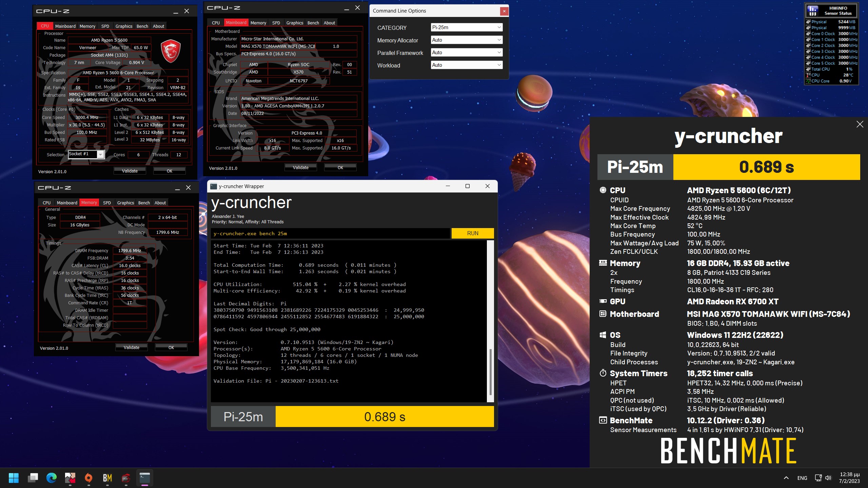Open the y-cruncher terminal taskbar icon
The height and width of the screenshot is (488, 868).
point(145,478)
